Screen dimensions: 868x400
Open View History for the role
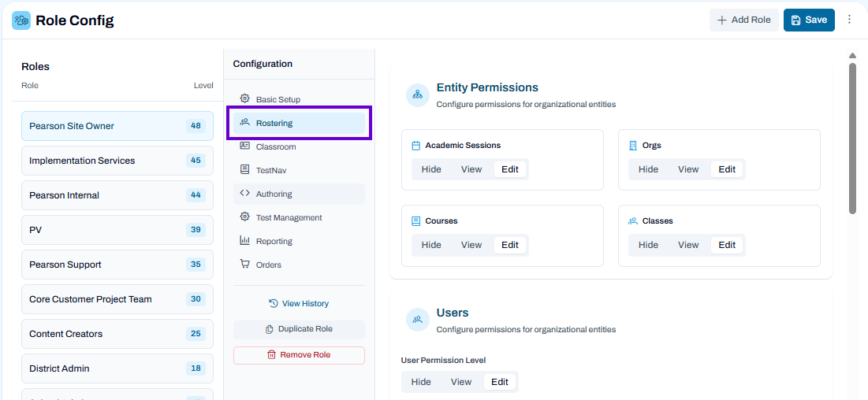299,303
